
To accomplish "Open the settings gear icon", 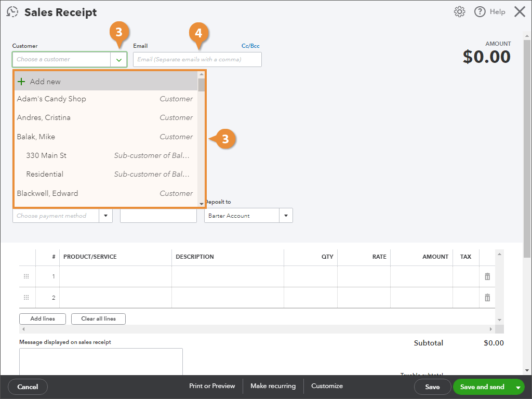I will coord(459,12).
